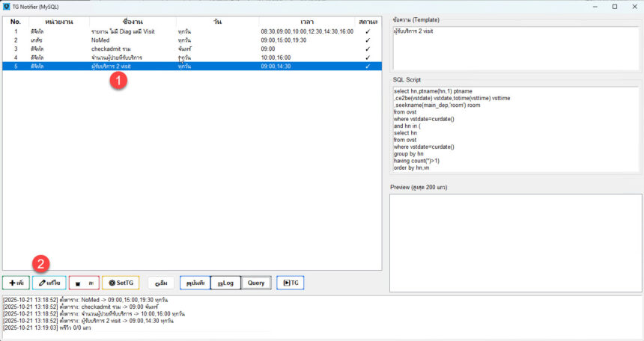Open SetTG gear settings
Screen dimensions: 644x341
pos(120,283)
